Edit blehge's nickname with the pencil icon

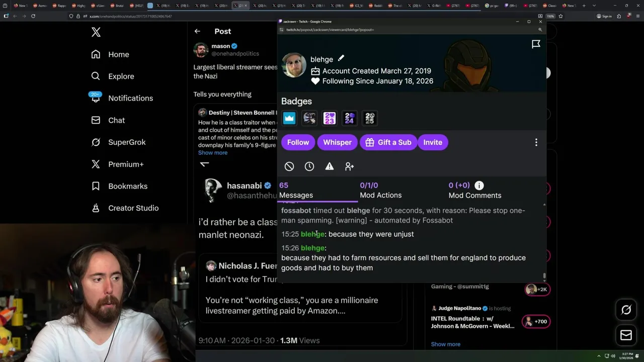(x=341, y=58)
